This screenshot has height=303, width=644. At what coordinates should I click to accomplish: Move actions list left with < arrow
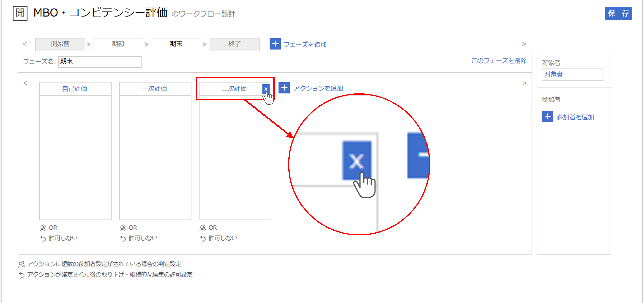[25, 83]
